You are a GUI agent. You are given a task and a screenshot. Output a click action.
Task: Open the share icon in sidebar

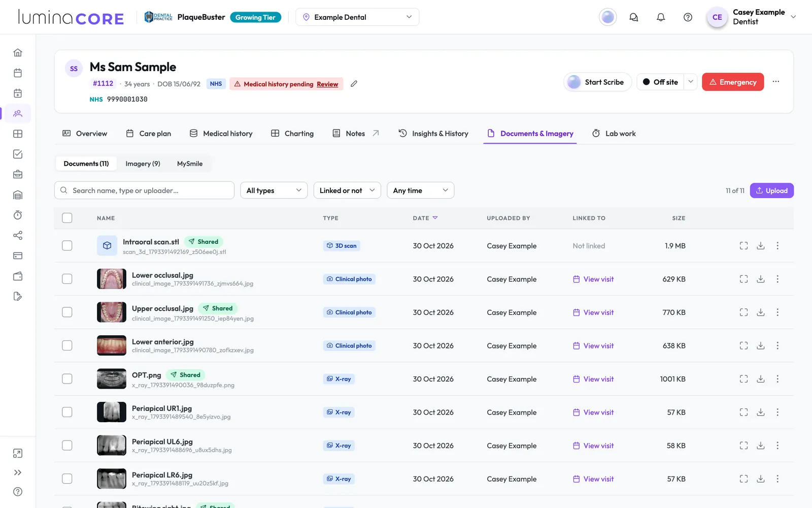click(18, 235)
